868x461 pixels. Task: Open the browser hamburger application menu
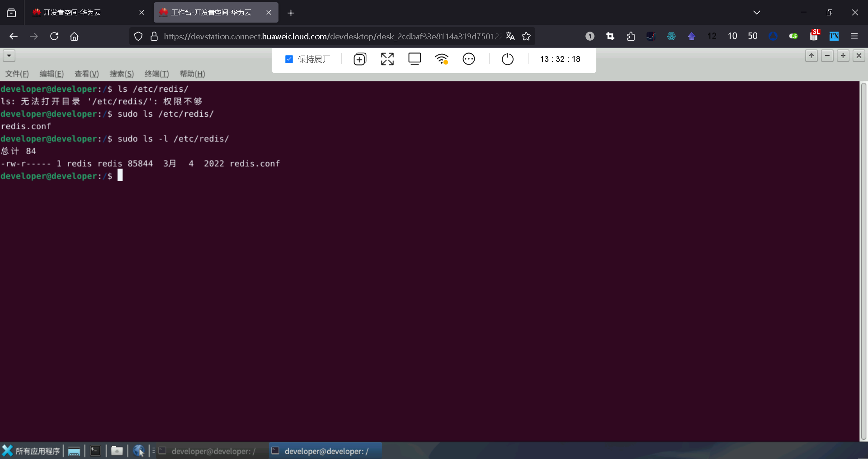(x=854, y=36)
